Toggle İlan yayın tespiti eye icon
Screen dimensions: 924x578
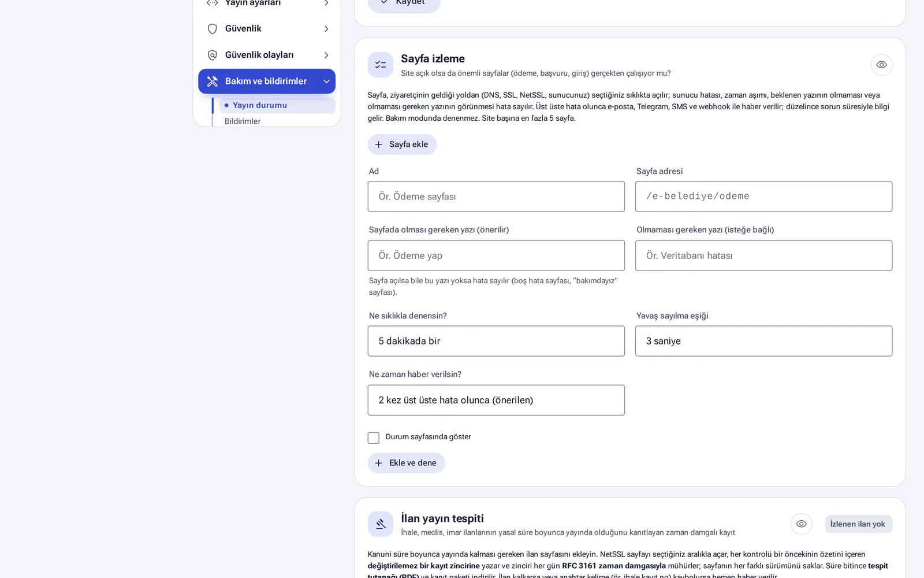click(x=801, y=524)
